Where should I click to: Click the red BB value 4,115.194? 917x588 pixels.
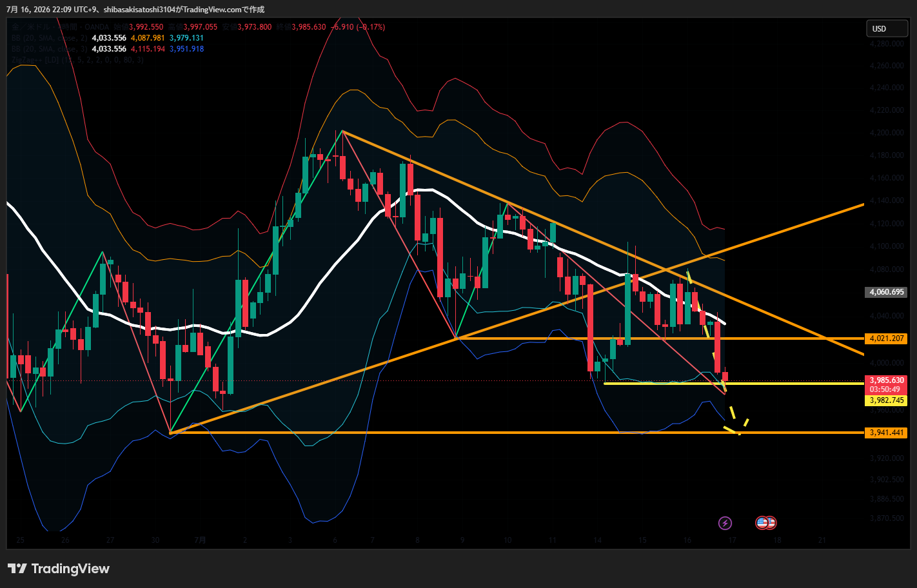[x=148, y=49]
